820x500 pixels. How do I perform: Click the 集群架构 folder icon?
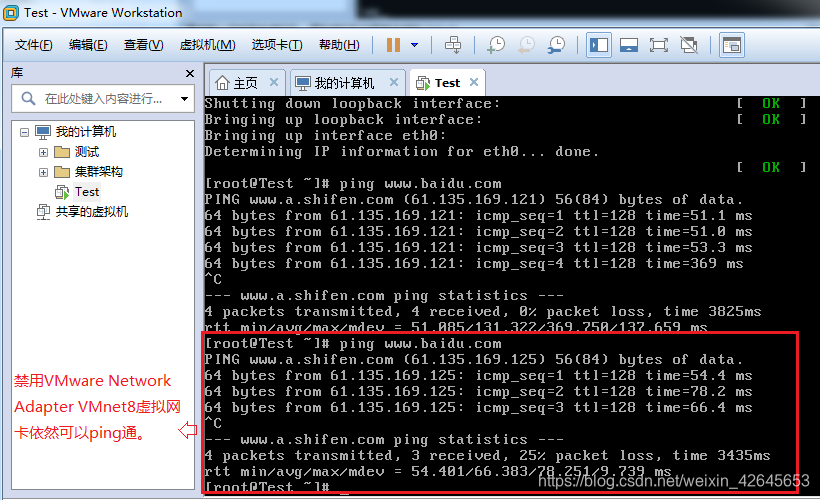click(62, 172)
